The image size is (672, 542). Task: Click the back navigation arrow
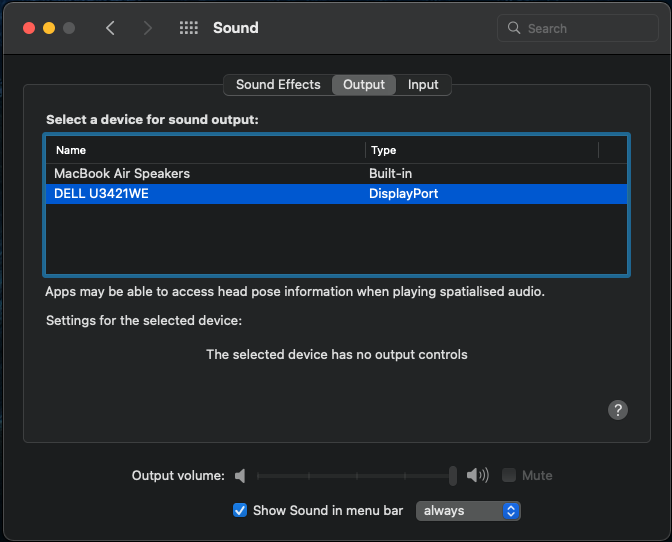click(110, 28)
